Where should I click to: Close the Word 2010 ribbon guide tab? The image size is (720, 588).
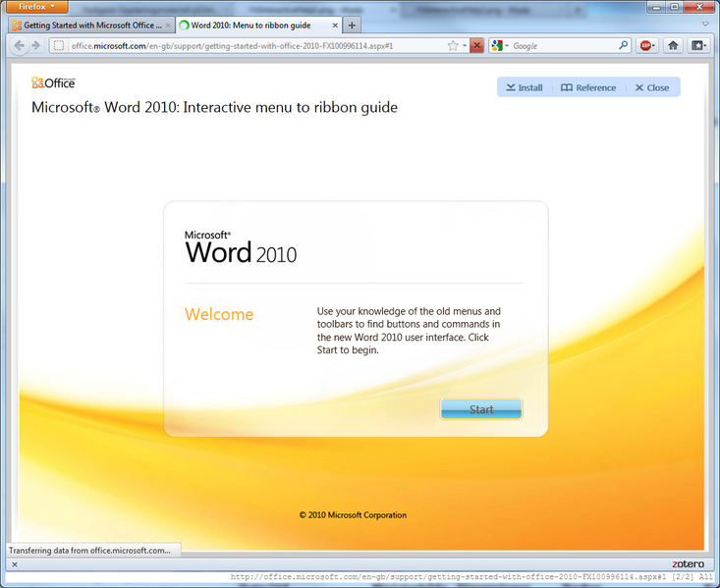(335, 26)
